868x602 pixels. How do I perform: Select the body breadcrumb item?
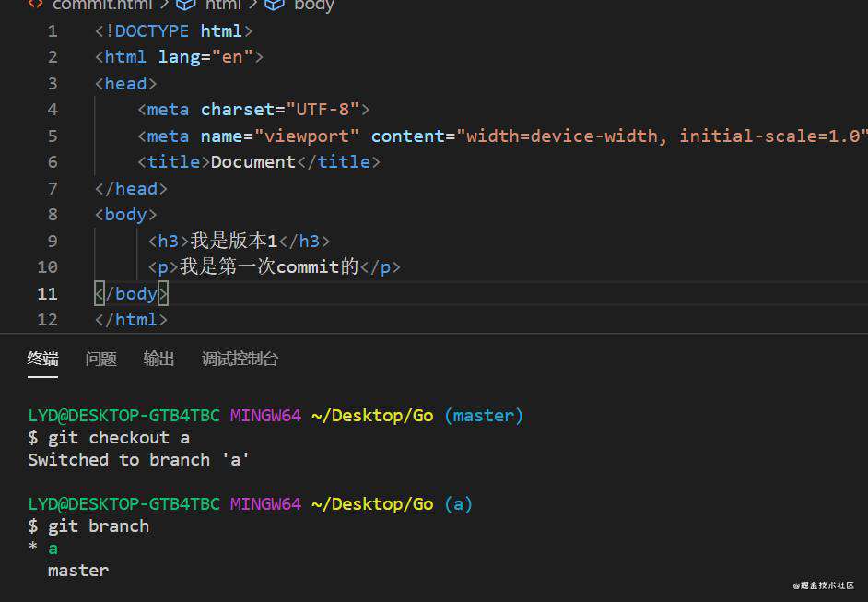point(314,5)
